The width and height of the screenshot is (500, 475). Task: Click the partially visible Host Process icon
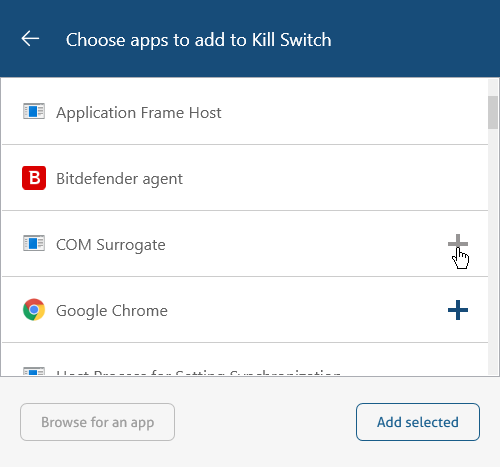click(34, 371)
